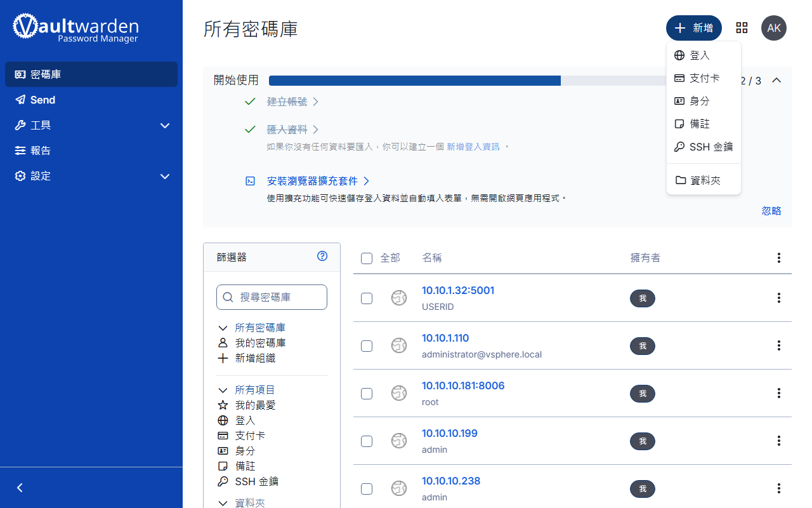Open the 新增 dropdown button

(x=694, y=28)
